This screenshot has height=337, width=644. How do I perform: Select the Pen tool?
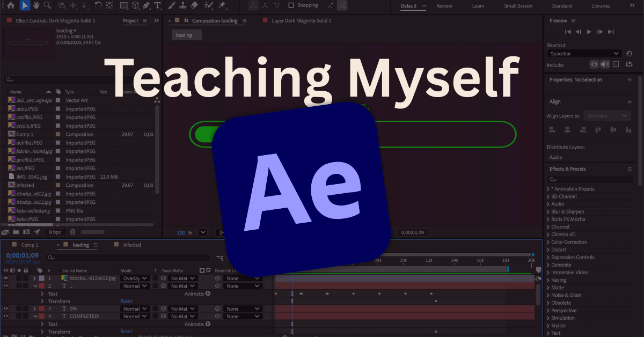click(146, 6)
